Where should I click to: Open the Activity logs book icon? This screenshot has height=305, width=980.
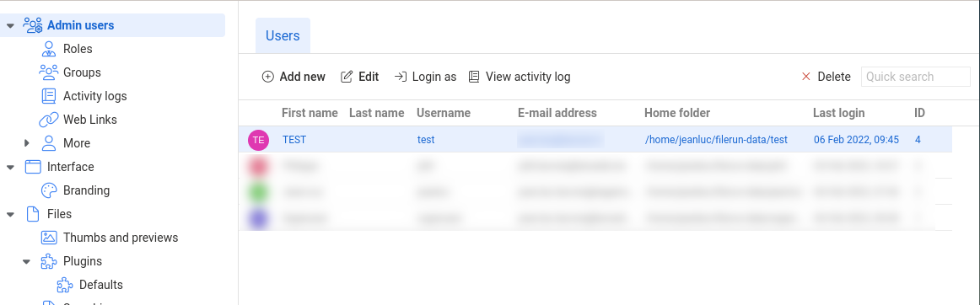[49, 96]
